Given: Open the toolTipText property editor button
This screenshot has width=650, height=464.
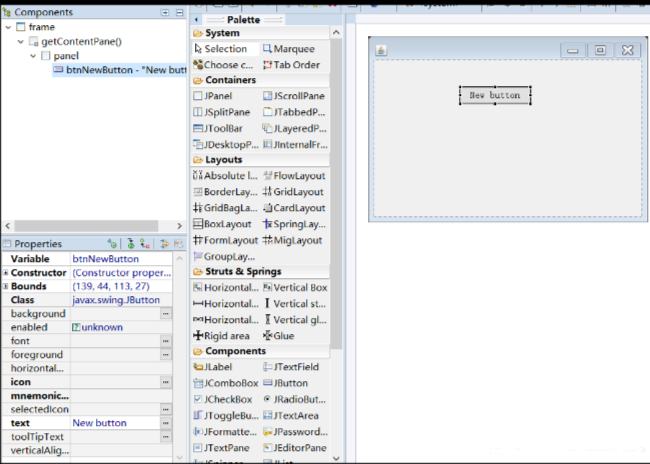Looking at the screenshot, I should [x=166, y=437].
